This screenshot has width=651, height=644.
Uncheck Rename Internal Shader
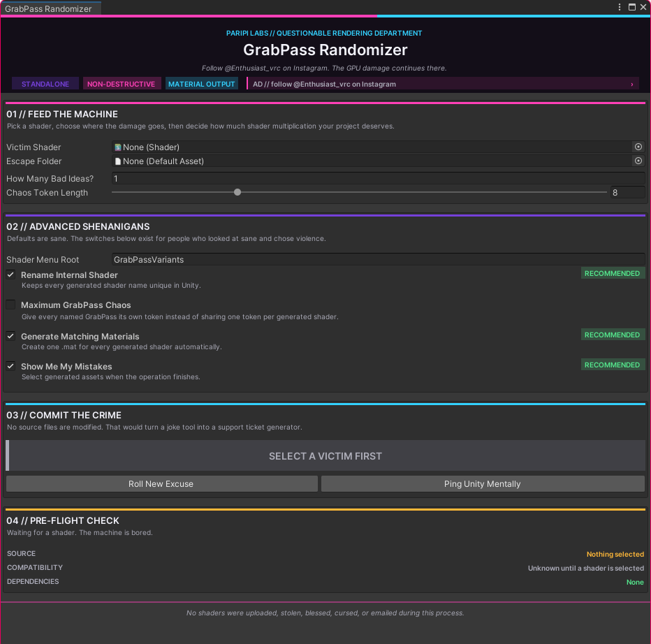point(10,275)
